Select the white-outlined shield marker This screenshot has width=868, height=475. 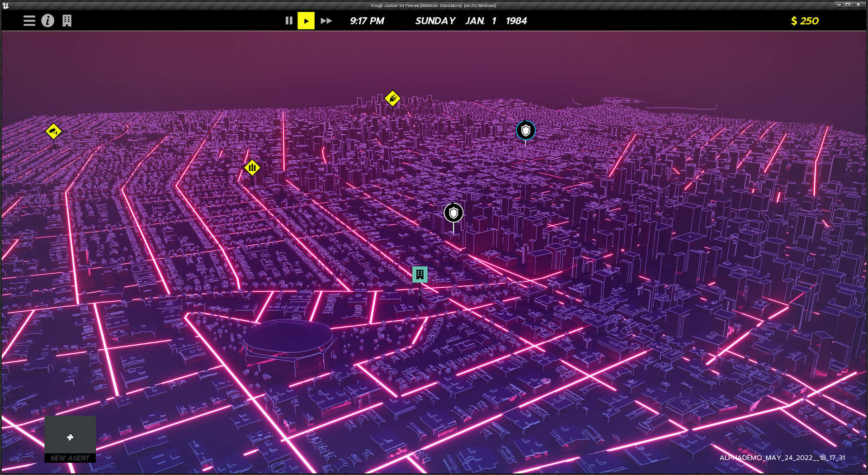coord(453,213)
